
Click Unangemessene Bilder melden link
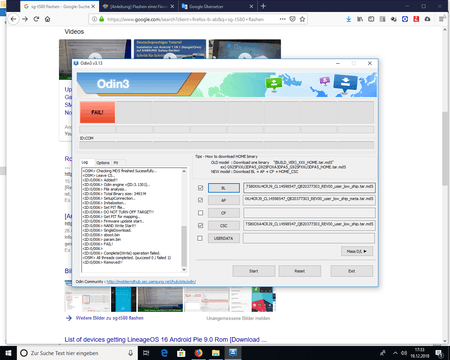pyautogui.click(x=238, y=318)
